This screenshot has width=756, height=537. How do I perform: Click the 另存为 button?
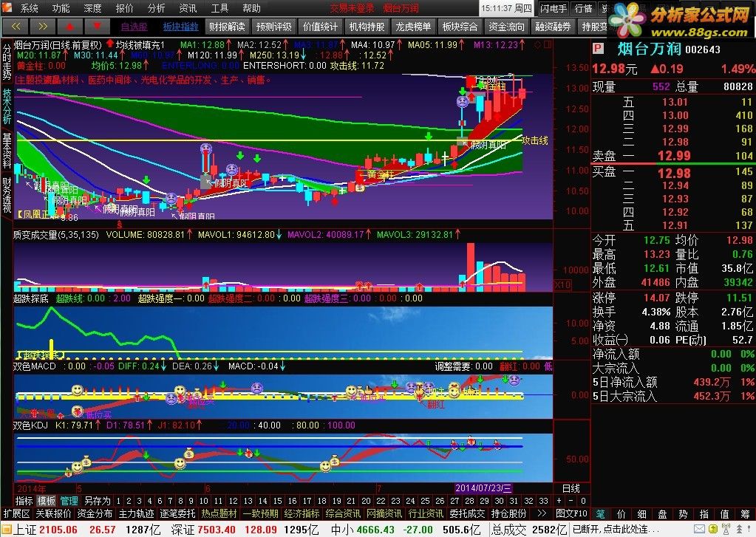[97, 501]
